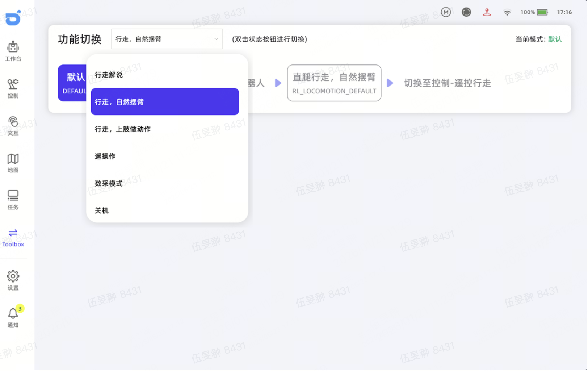The image size is (588, 371).
Task: Open the 工作台 workbench panel
Action: click(13, 51)
